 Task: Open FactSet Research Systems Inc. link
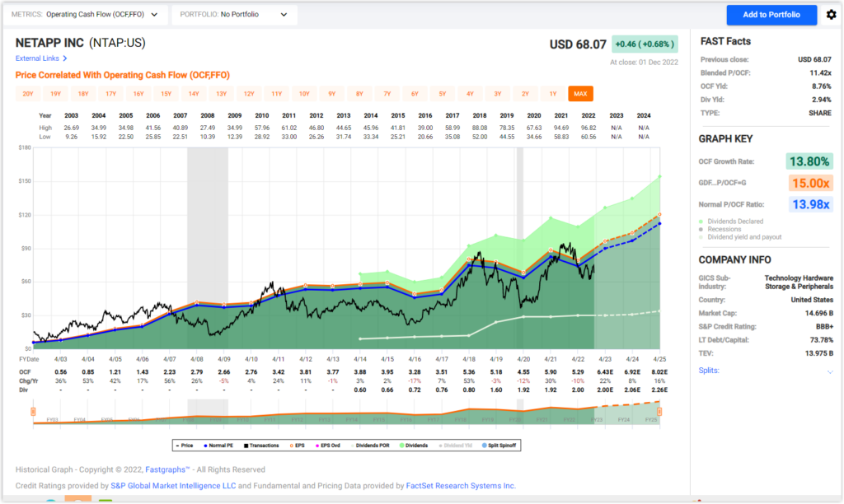tap(461, 486)
